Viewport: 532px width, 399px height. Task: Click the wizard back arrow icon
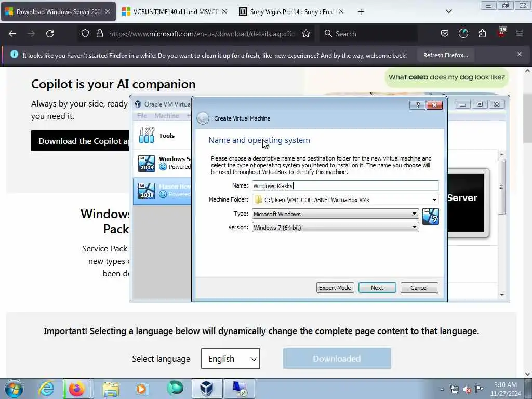(x=203, y=118)
